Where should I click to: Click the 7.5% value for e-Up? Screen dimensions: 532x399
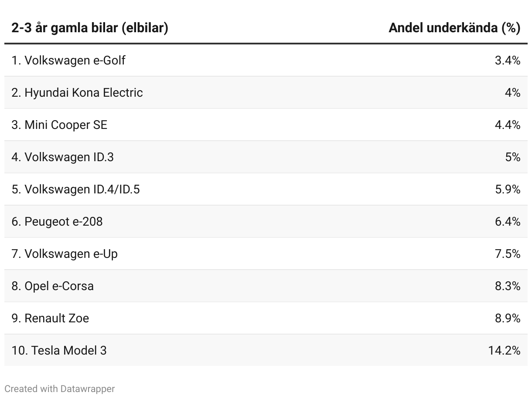click(508, 254)
